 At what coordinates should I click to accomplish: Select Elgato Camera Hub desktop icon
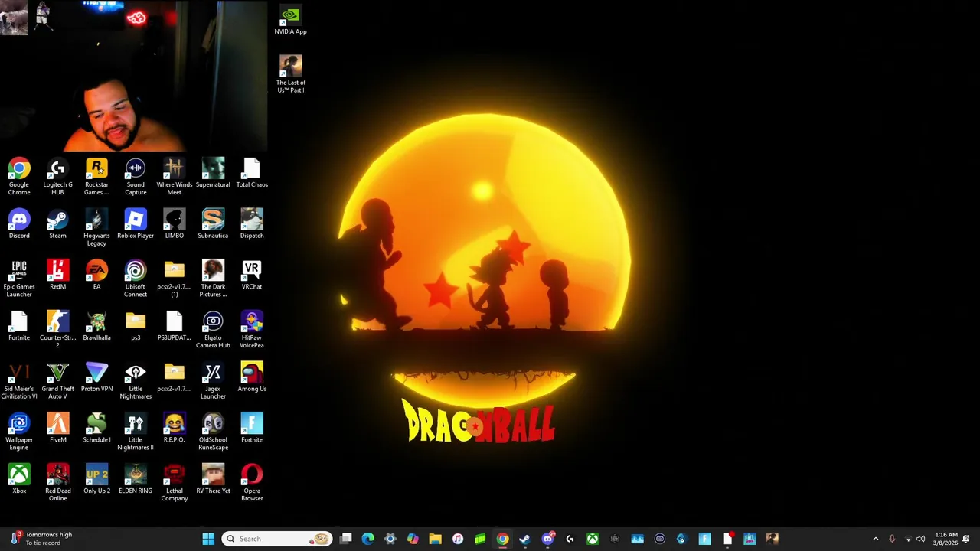point(213,330)
